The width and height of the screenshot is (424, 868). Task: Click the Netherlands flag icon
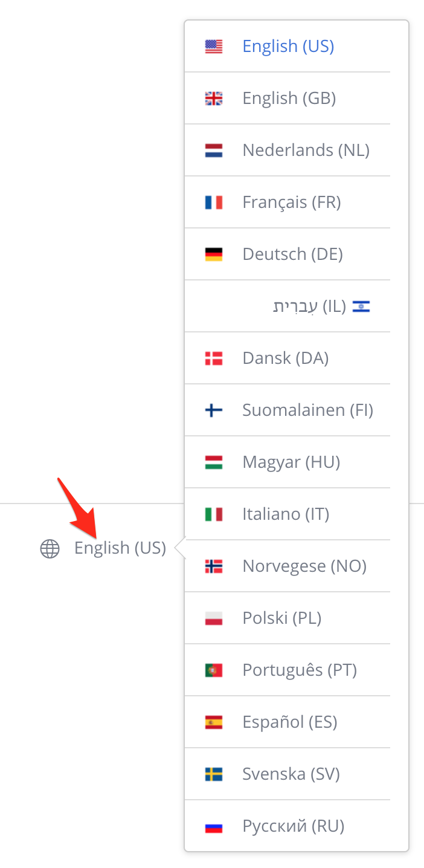pos(214,151)
